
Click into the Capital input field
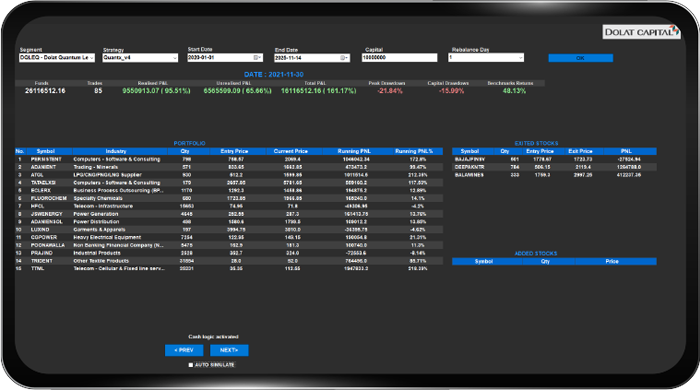pyautogui.click(x=400, y=58)
